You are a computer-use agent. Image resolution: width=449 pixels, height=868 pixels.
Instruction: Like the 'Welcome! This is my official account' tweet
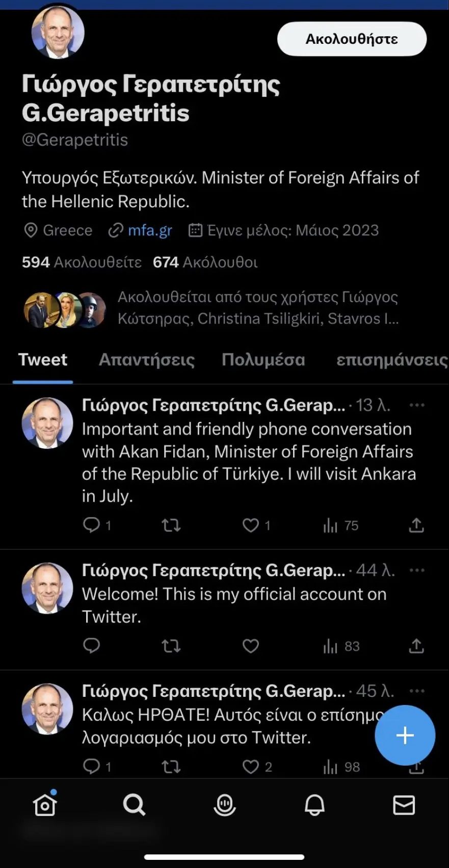pos(251,646)
